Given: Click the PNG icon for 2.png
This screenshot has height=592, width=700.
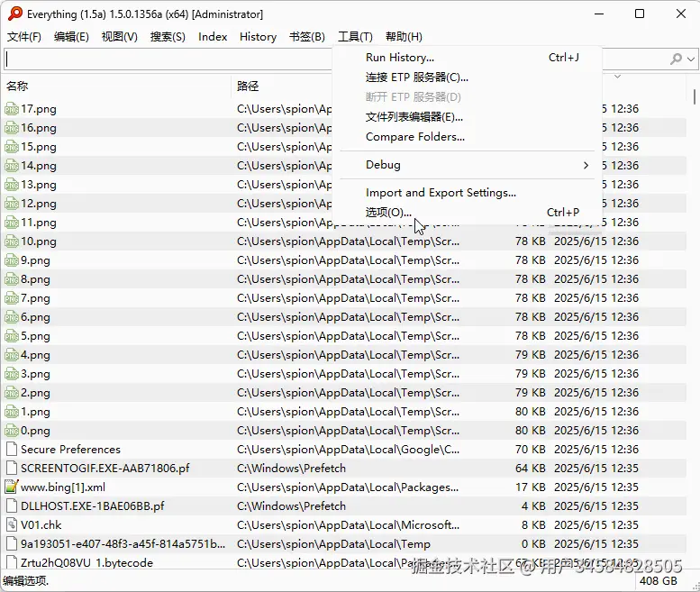Looking at the screenshot, I should [11, 393].
